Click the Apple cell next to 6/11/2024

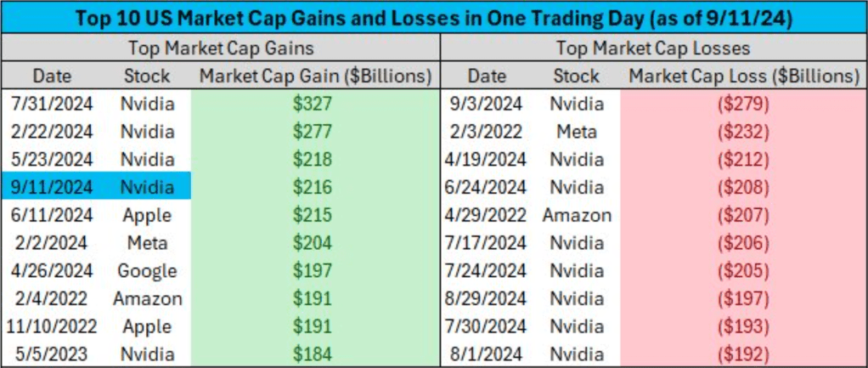[x=148, y=215]
